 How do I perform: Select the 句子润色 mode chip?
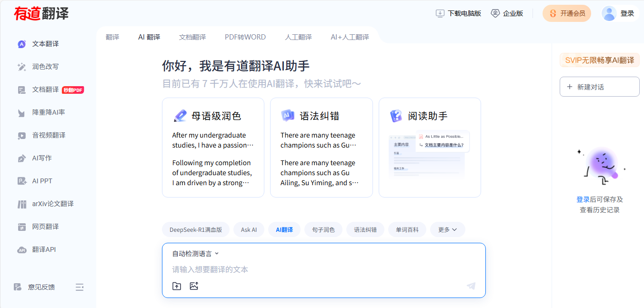[323, 229]
